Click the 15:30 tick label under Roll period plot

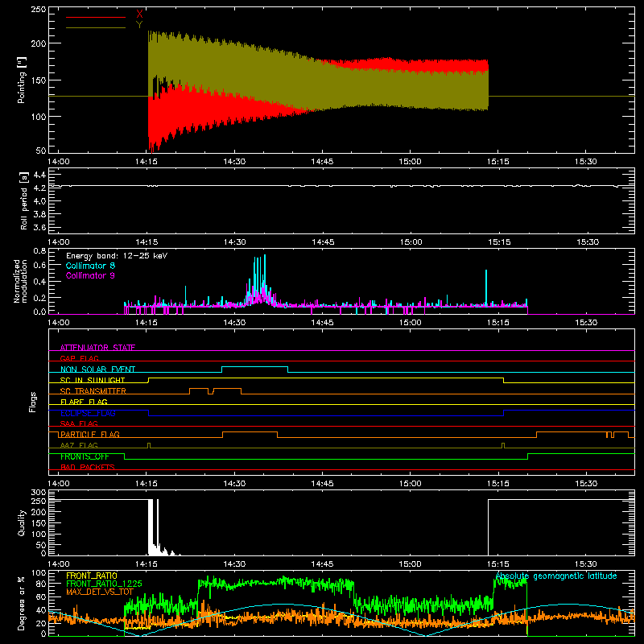point(588,242)
